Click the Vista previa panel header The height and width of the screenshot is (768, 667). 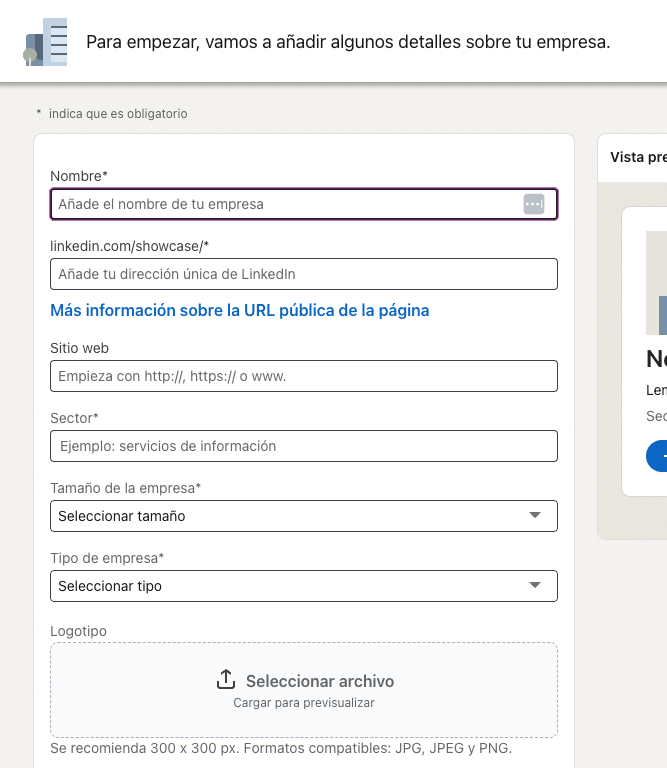coord(637,157)
